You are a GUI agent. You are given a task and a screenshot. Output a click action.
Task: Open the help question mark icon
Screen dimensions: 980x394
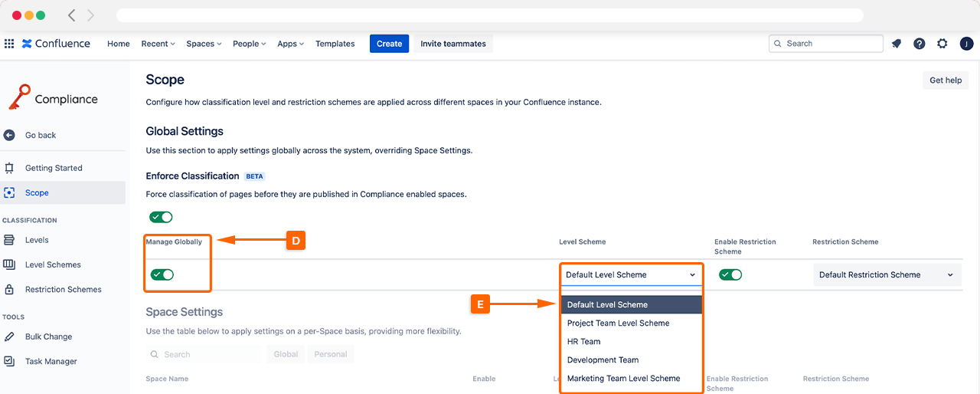[x=920, y=44]
